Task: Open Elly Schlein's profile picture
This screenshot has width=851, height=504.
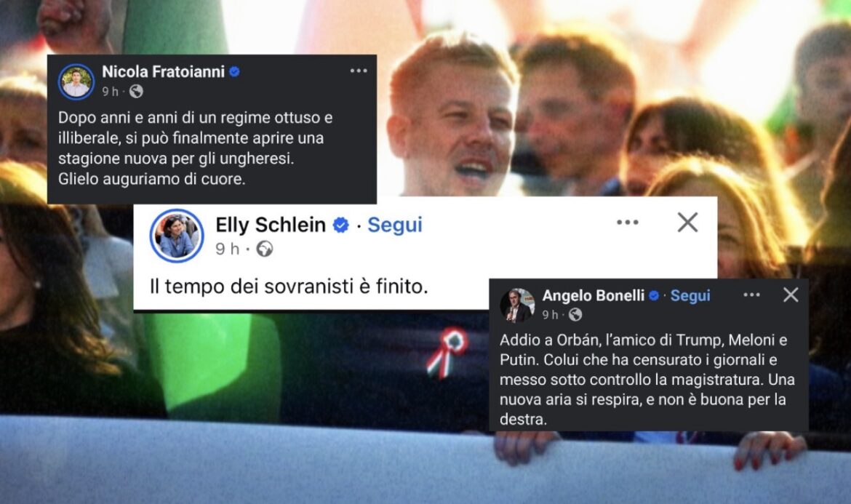Action: click(177, 236)
